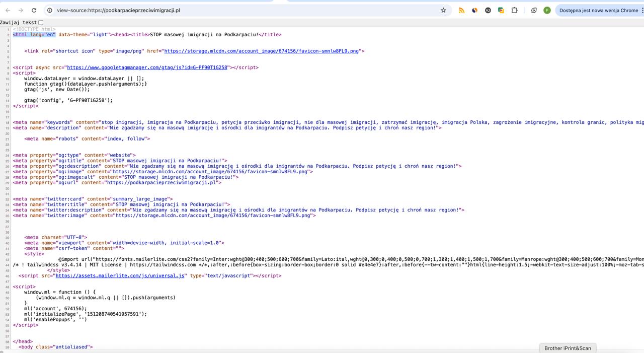Click the twitter:title meta line
This screenshot has width=644, height=353.
[x=121, y=204]
